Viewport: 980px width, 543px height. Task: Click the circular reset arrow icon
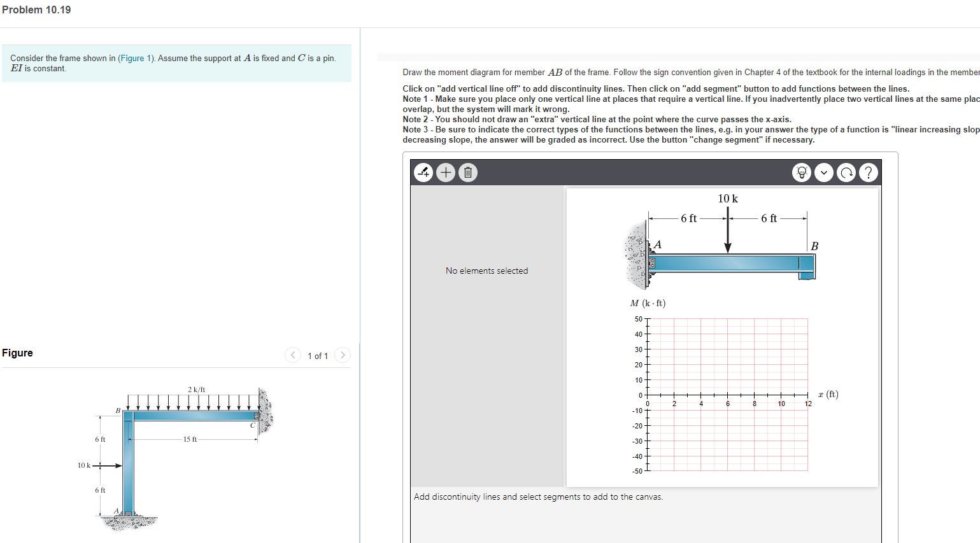[846, 172]
